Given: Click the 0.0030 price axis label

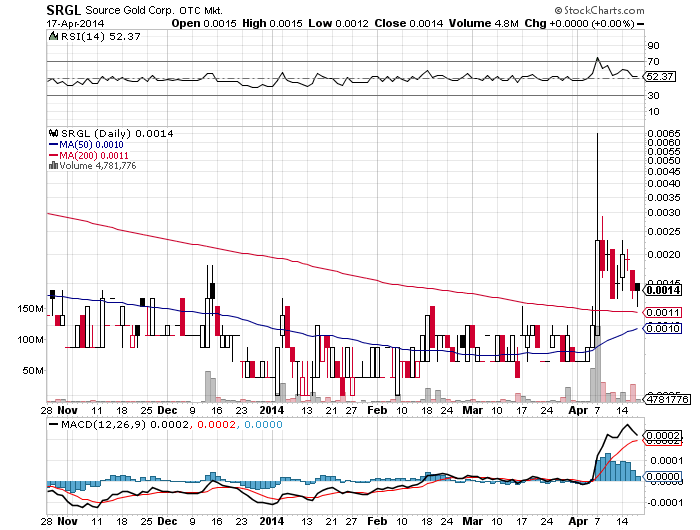Looking at the screenshot, I should coord(664,213).
